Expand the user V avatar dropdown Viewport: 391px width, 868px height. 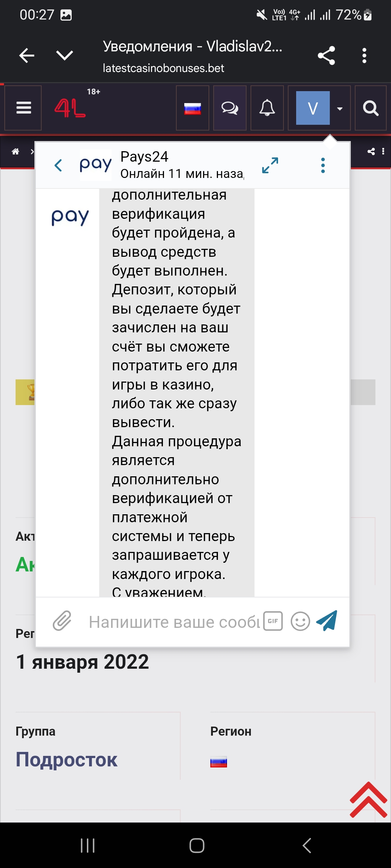pos(340,109)
